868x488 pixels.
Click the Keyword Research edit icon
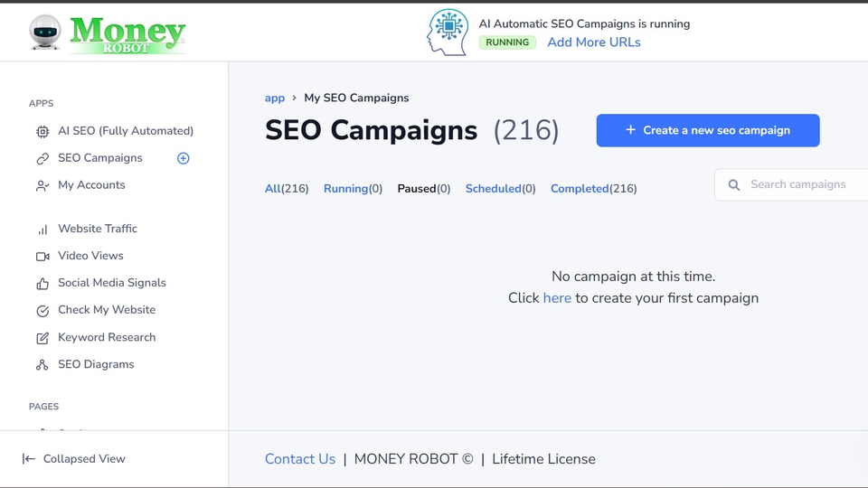pos(42,338)
